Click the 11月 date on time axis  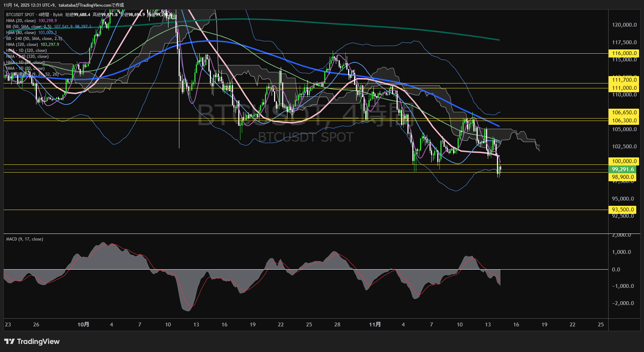click(x=375, y=325)
